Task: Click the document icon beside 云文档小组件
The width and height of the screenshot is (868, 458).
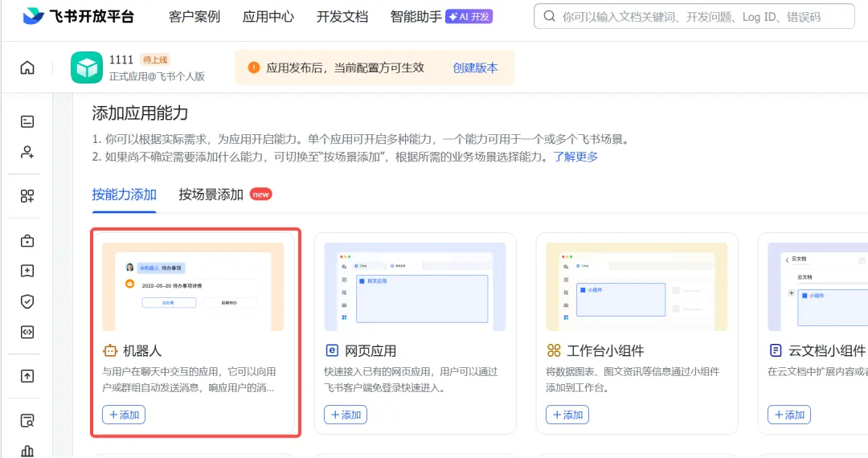Action: tap(776, 350)
